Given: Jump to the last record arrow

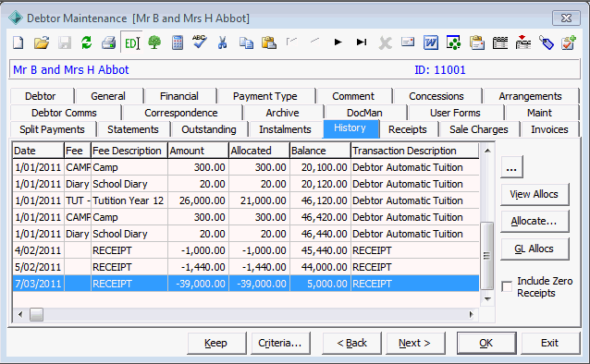Looking at the screenshot, I should tap(362, 42).
